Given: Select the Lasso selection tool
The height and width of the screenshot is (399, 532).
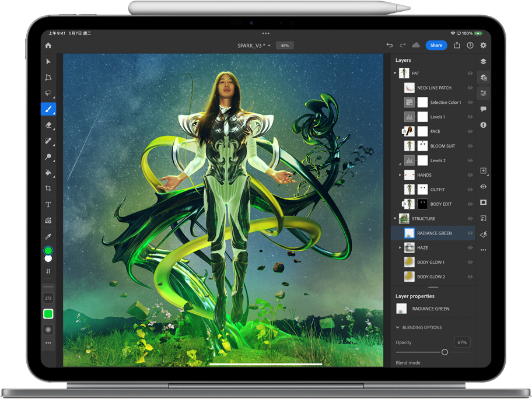Looking at the screenshot, I should coord(48,93).
